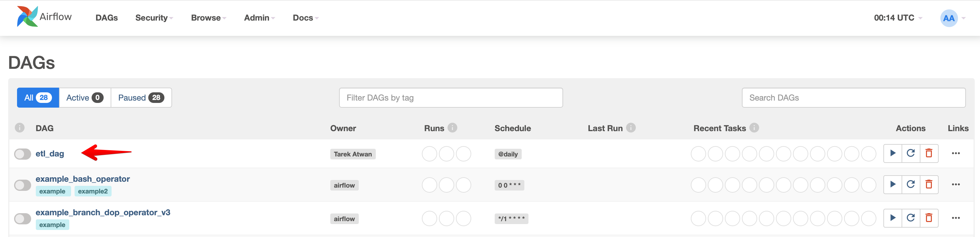
Task: Open the Browse dropdown menu
Action: [208, 18]
